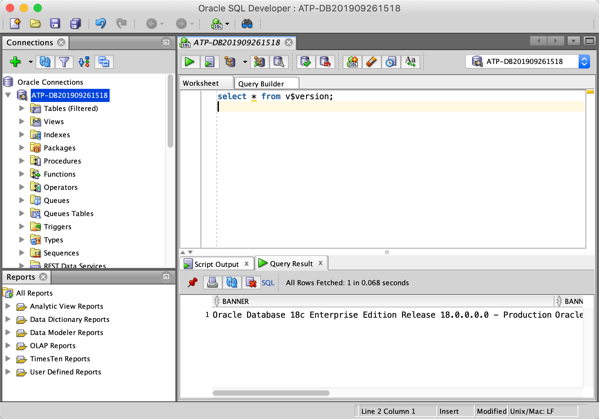Refresh the query result grid

232,283
